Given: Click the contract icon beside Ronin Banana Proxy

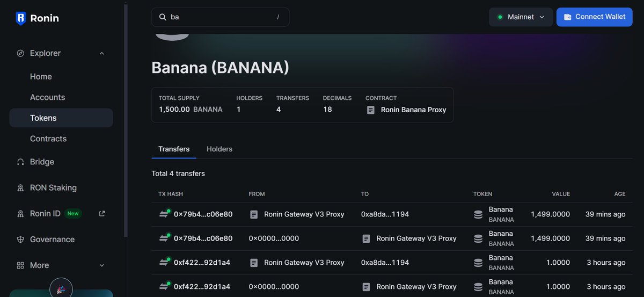Looking at the screenshot, I should [371, 110].
